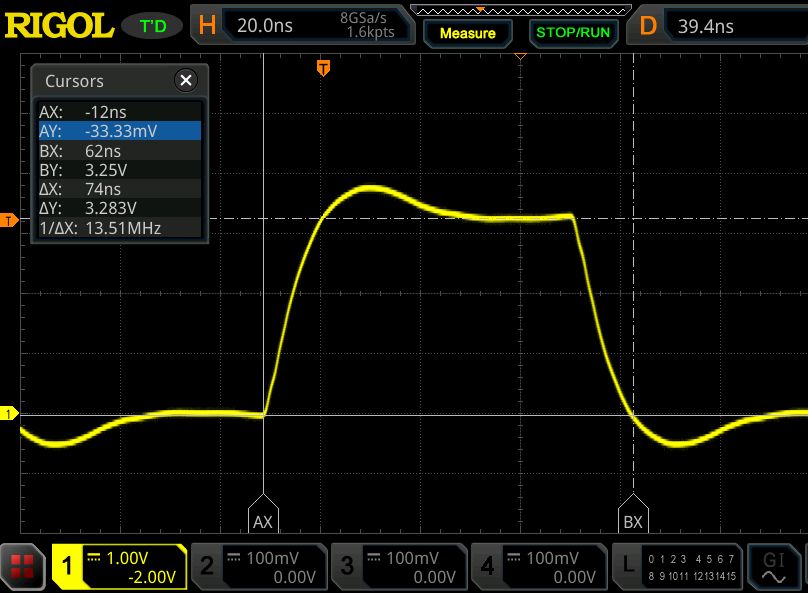Open the Measure menu

(467, 33)
